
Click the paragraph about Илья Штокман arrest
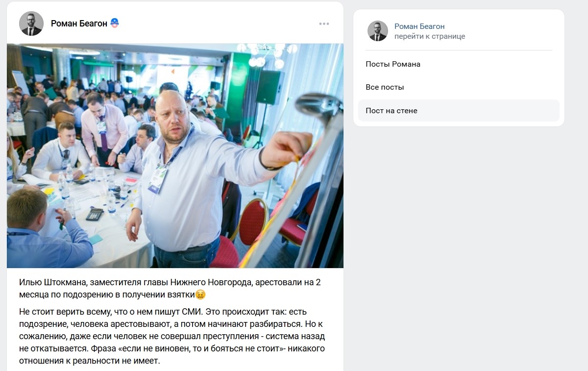[170, 289]
